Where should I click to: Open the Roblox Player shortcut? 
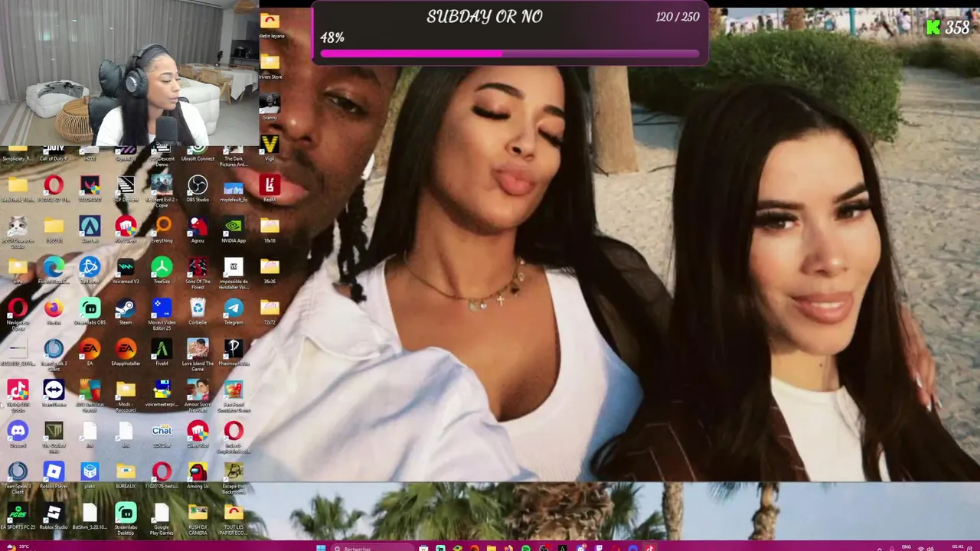point(54,475)
